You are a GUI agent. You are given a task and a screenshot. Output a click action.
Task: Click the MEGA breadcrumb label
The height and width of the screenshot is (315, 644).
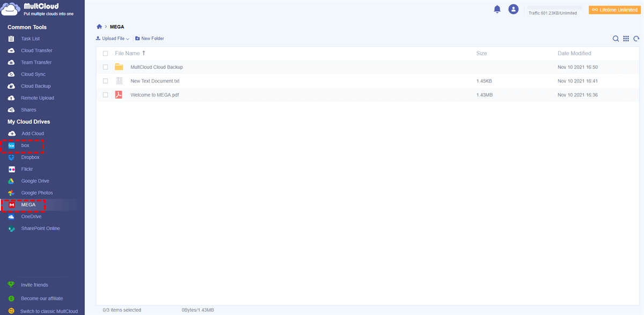pos(117,26)
